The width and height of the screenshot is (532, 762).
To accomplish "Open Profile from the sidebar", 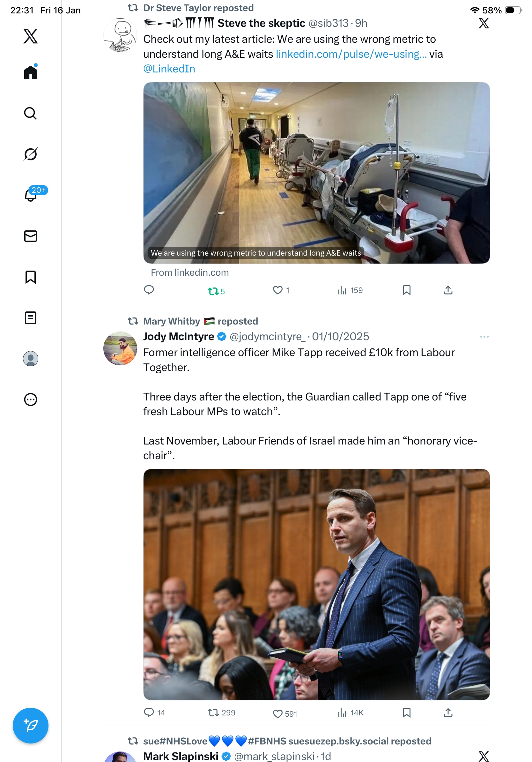I will click(31, 358).
